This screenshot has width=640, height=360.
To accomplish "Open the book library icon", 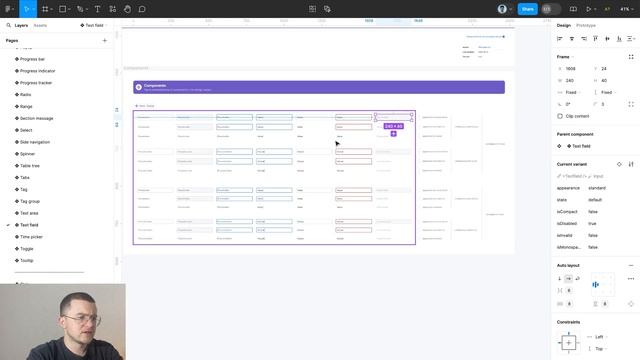I will (573, 9).
